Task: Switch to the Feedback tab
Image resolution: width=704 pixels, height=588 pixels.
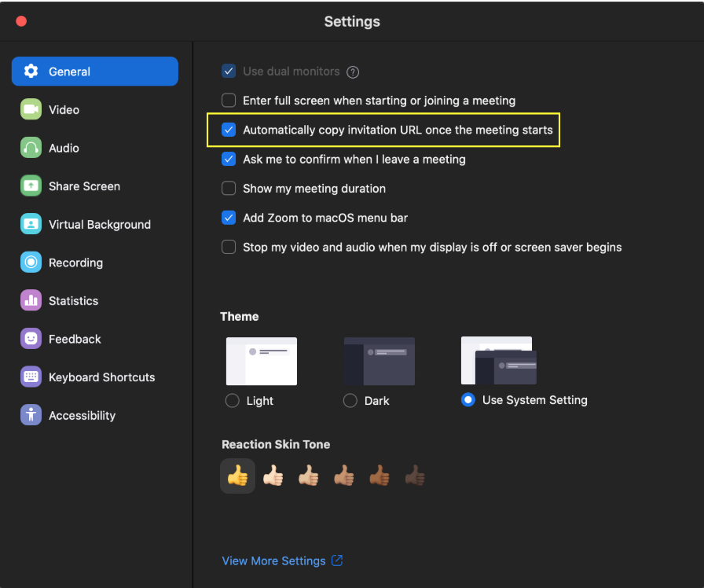Action: point(75,339)
